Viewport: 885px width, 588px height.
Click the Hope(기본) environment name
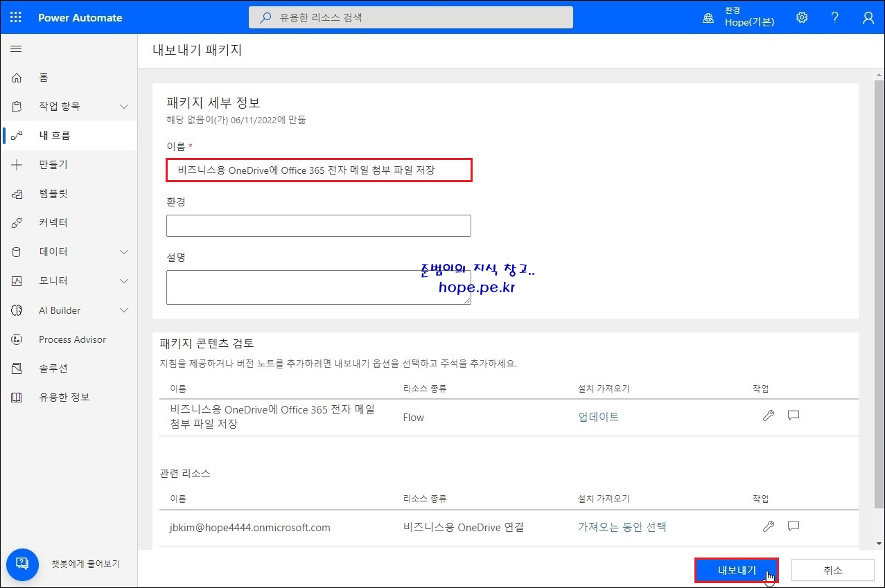750,22
